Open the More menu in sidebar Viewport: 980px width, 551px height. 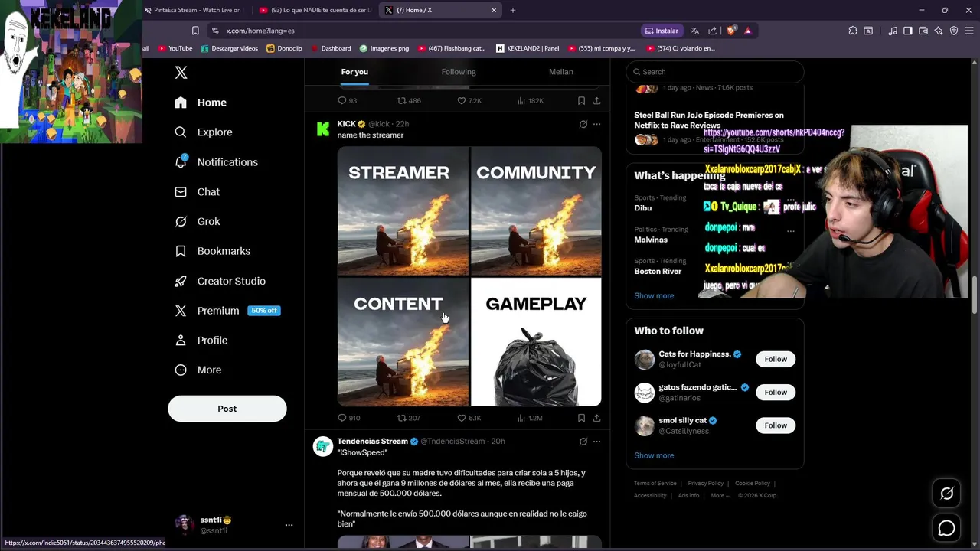198,370
